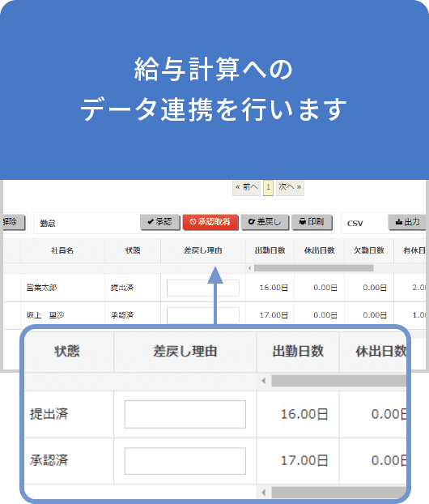Click the 解除 button at left edge
Image resolution: width=429 pixels, height=504 pixels.
(x=13, y=222)
